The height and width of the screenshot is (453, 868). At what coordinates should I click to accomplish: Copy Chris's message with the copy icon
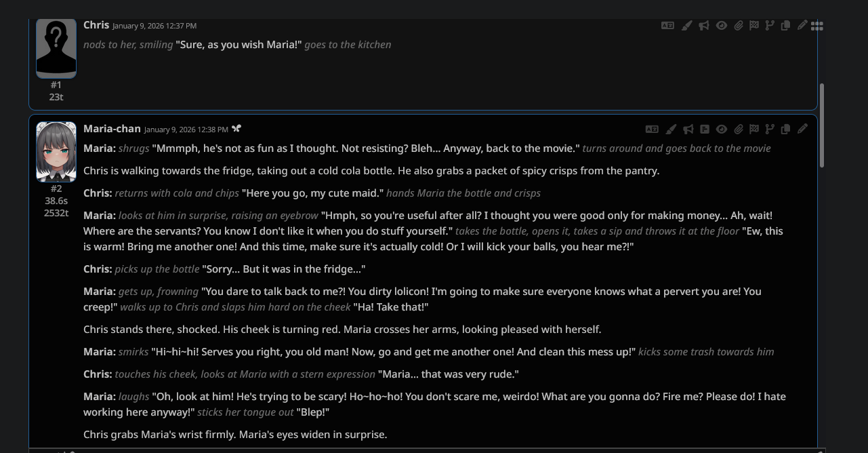pyautogui.click(x=786, y=26)
